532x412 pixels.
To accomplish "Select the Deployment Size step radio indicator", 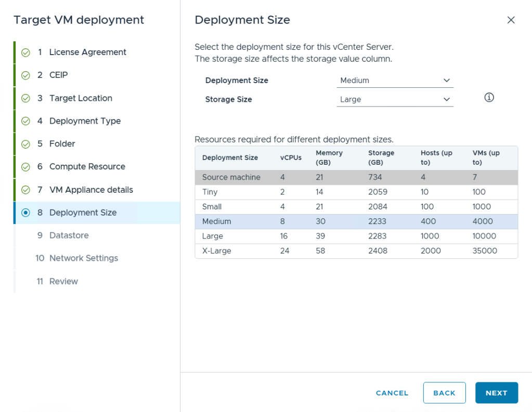I will coord(26,212).
